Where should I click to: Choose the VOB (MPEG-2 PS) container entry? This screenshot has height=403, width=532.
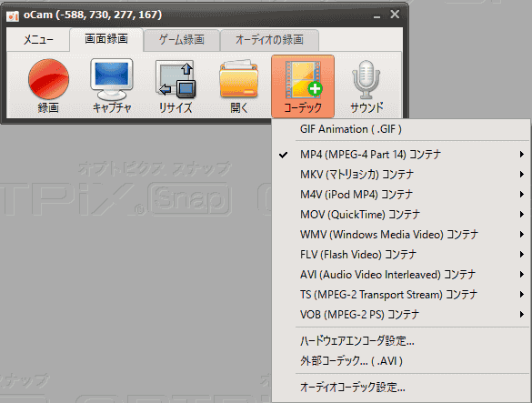401,315
